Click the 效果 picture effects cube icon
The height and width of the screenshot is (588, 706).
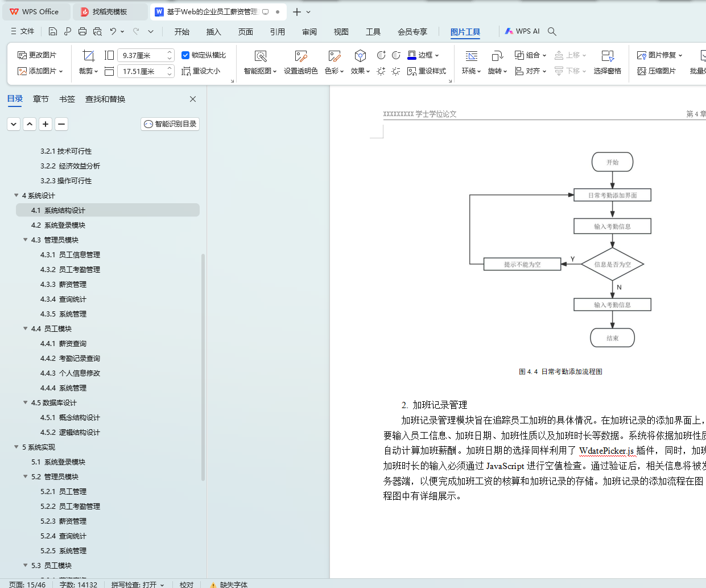360,56
